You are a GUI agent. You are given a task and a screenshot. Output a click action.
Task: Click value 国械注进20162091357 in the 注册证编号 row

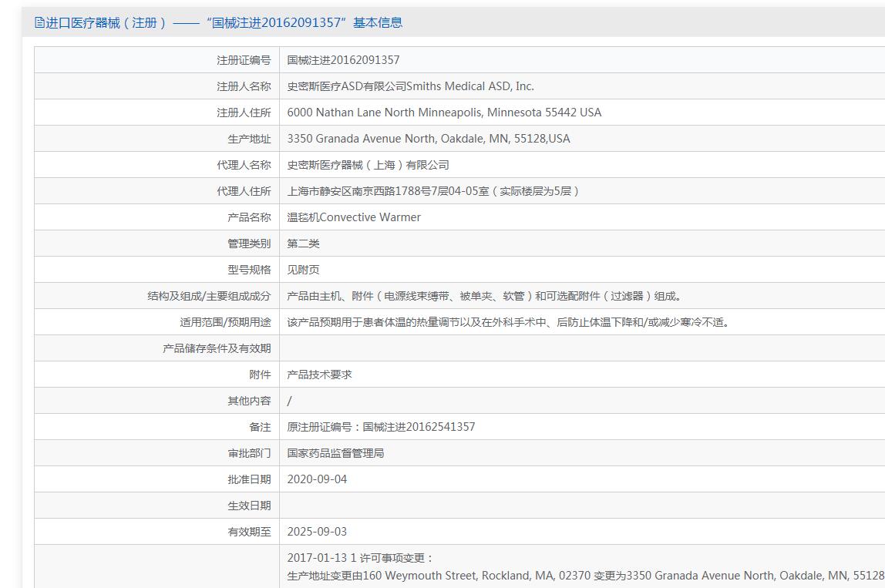coord(343,60)
